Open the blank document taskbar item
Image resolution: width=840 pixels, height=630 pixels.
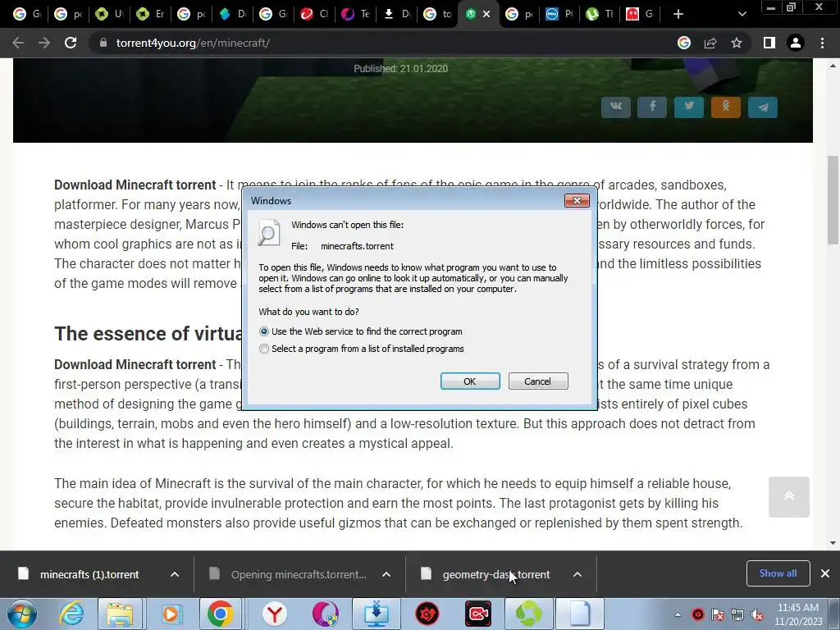(x=580, y=614)
